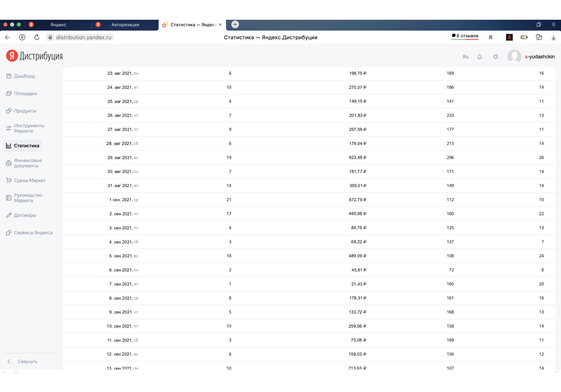The height and width of the screenshot is (392, 561).
Task: Switch to the Авторизация tab
Action: click(x=125, y=25)
